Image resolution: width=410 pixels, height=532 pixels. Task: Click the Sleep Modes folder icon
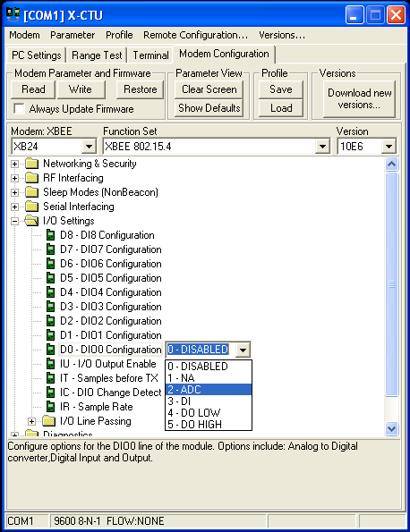pyautogui.click(x=32, y=192)
